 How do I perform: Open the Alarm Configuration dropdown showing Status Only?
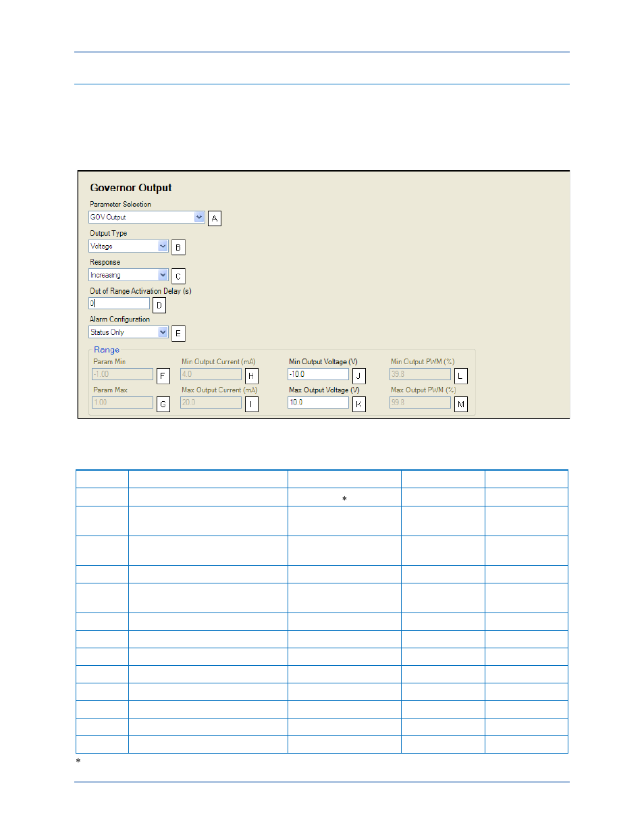click(128, 332)
